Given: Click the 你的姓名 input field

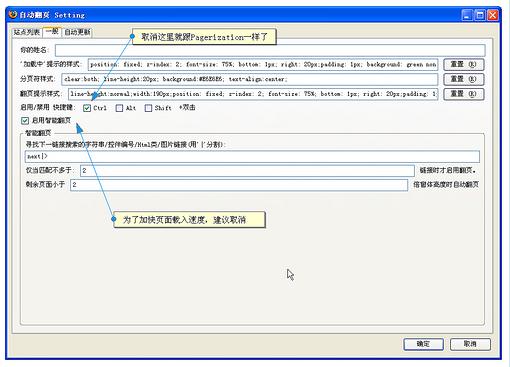Looking at the screenshot, I should pos(270,50).
